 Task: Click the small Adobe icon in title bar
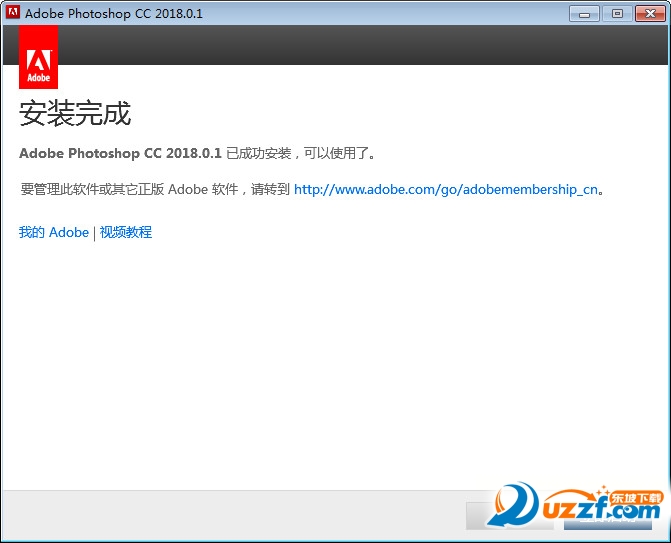click(x=12, y=12)
